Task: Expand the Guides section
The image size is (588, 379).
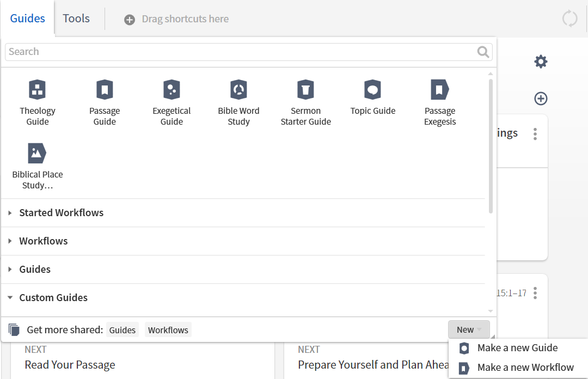Action: [35, 269]
